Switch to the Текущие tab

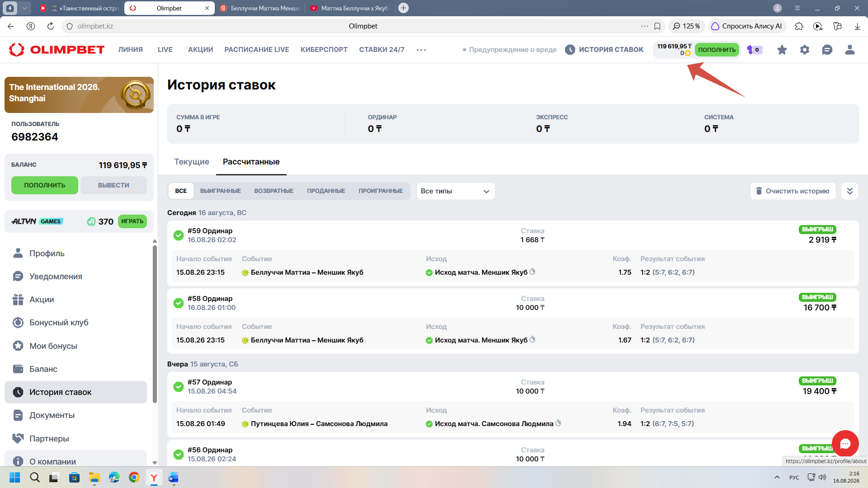pyautogui.click(x=192, y=162)
